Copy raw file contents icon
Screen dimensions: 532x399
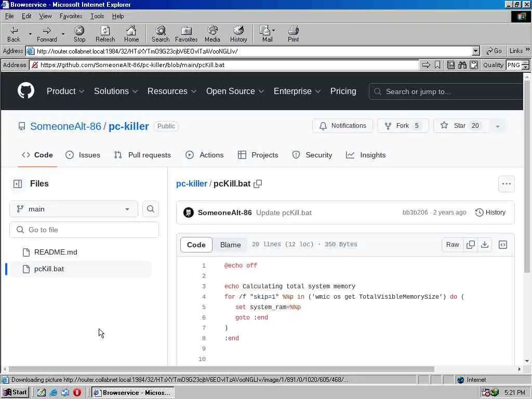471,245
